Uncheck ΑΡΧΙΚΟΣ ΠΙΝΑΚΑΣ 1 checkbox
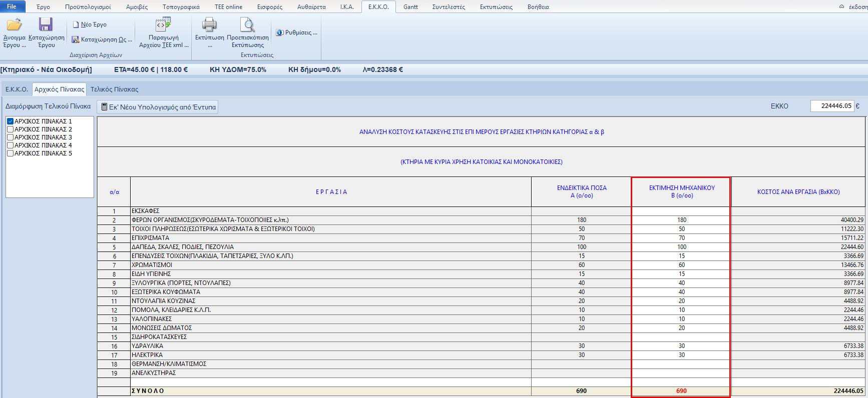The image size is (868, 398). 10,121
